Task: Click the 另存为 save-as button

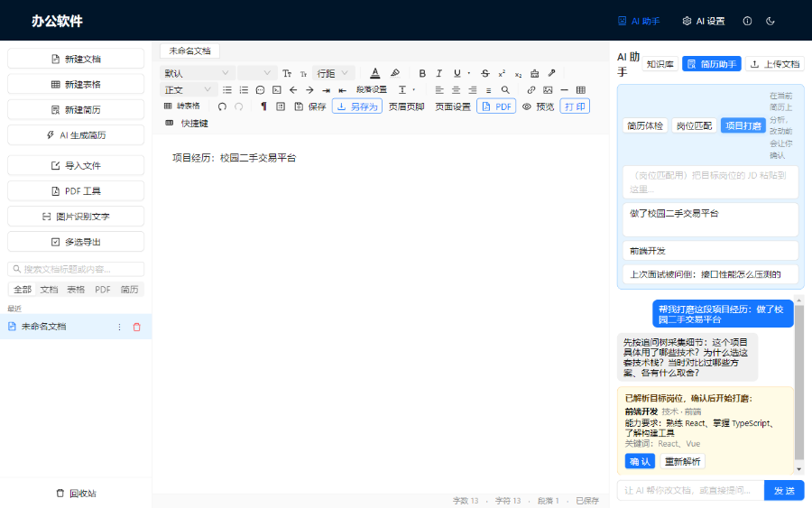Action: pos(357,106)
